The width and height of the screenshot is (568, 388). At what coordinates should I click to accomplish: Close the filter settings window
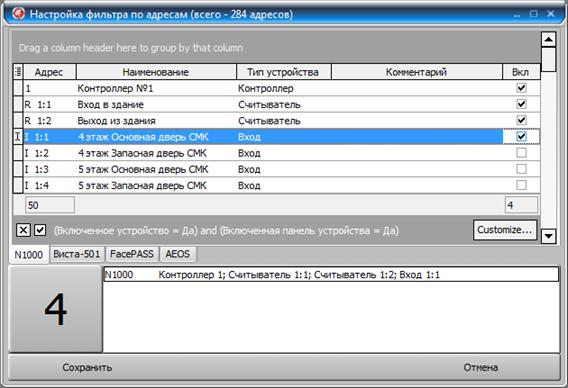click(x=551, y=14)
